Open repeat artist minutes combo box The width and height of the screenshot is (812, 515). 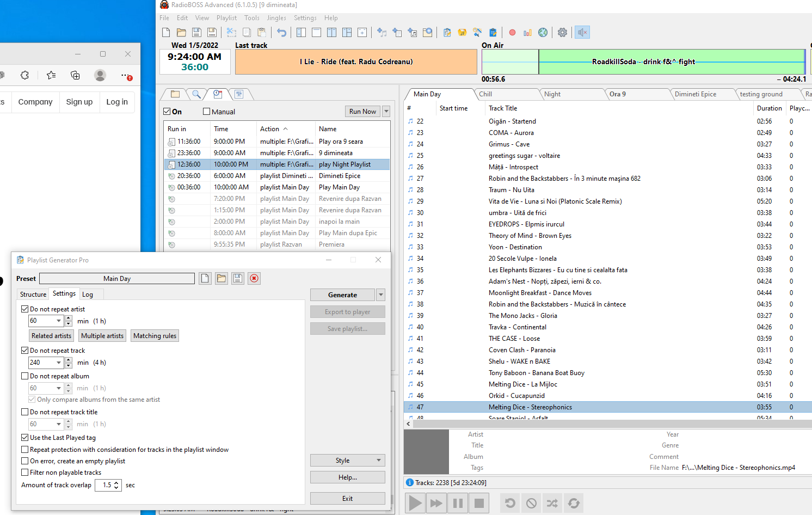[x=46, y=321]
